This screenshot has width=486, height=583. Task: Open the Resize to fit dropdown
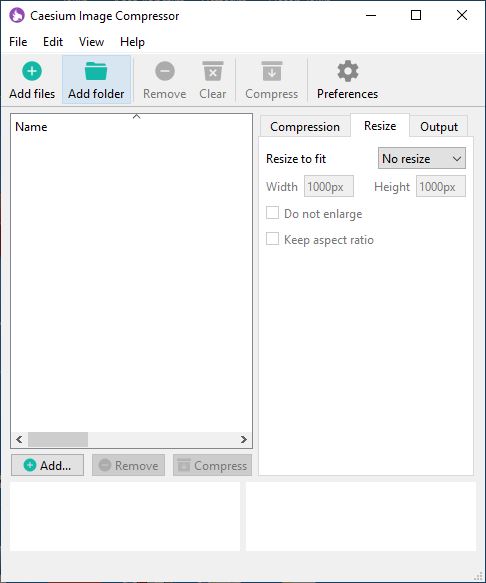tap(422, 158)
